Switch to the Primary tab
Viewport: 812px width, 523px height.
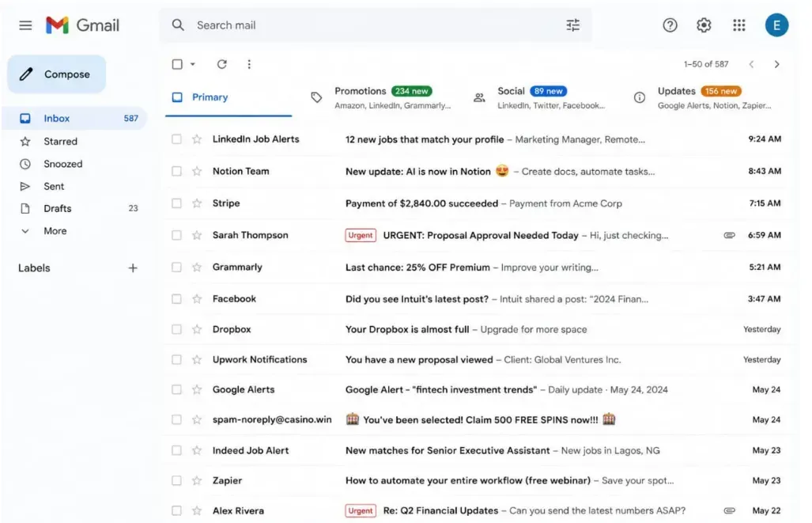(228, 97)
